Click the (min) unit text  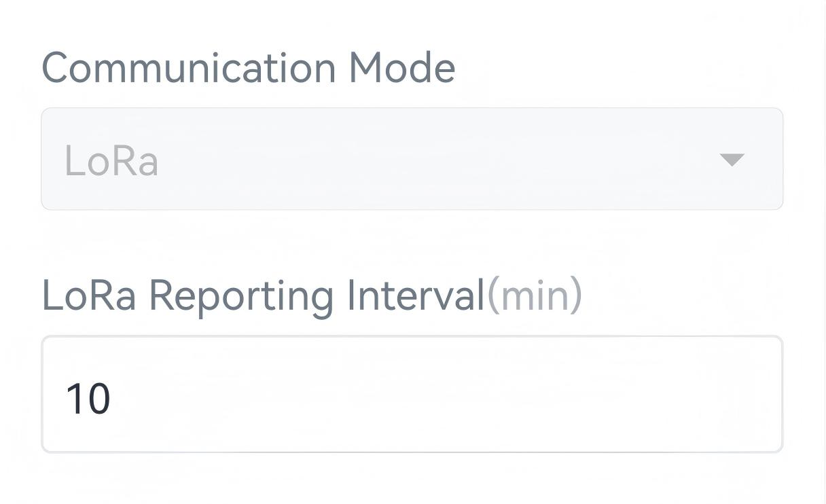coord(535,295)
